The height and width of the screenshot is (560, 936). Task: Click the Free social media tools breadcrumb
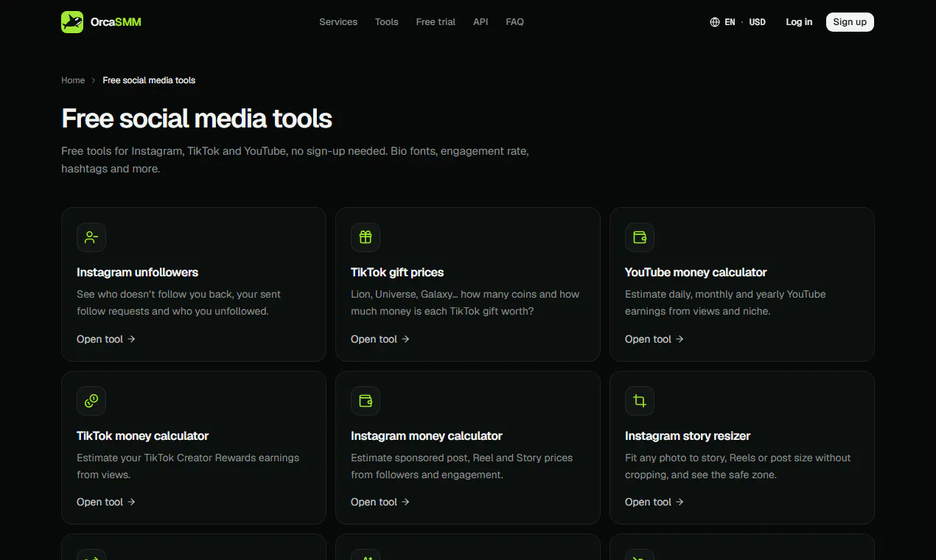click(x=149, y=80)
